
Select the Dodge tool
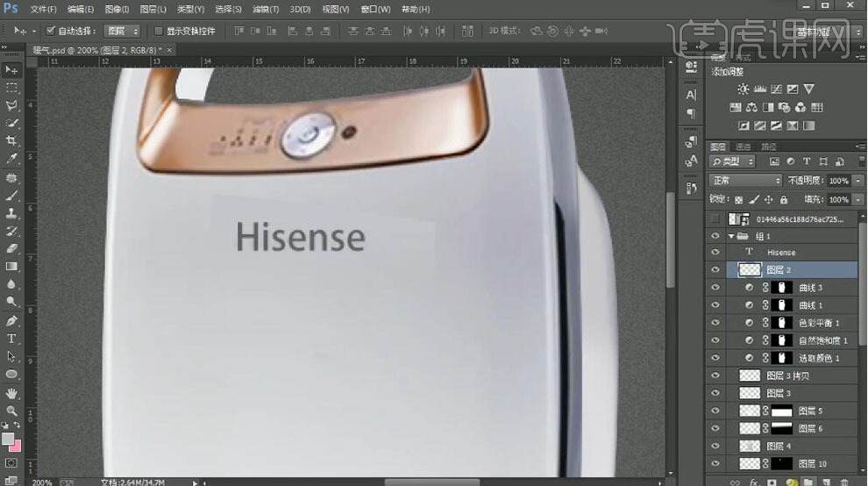pos(11,302)
